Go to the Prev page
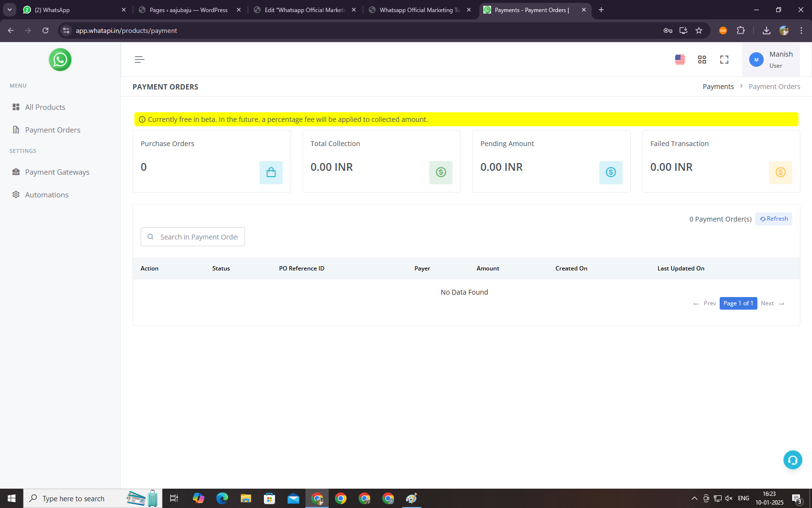This screenshot has height=508, width=812. click(x=705, y=303)
